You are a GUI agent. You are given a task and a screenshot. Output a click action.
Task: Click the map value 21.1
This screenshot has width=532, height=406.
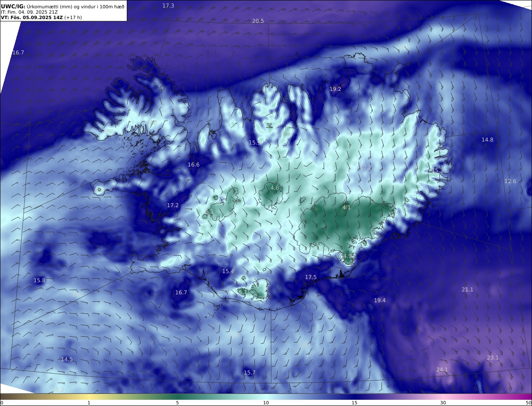point(467,289)
